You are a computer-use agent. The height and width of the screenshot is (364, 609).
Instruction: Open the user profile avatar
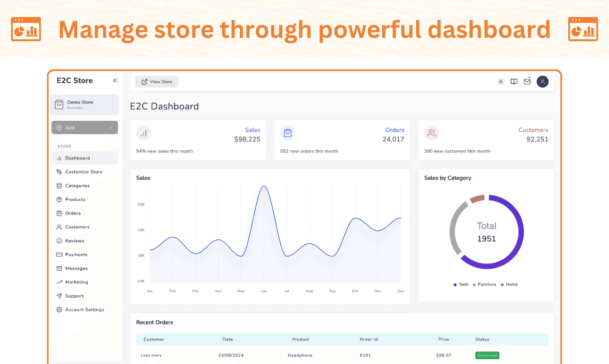[542, 81]
